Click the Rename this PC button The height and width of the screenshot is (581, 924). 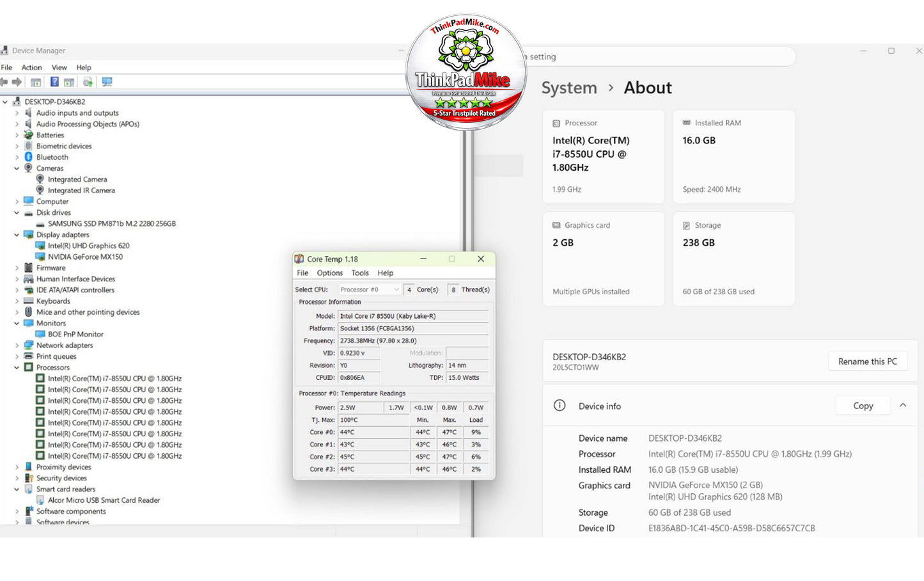(x=868, y=362)
